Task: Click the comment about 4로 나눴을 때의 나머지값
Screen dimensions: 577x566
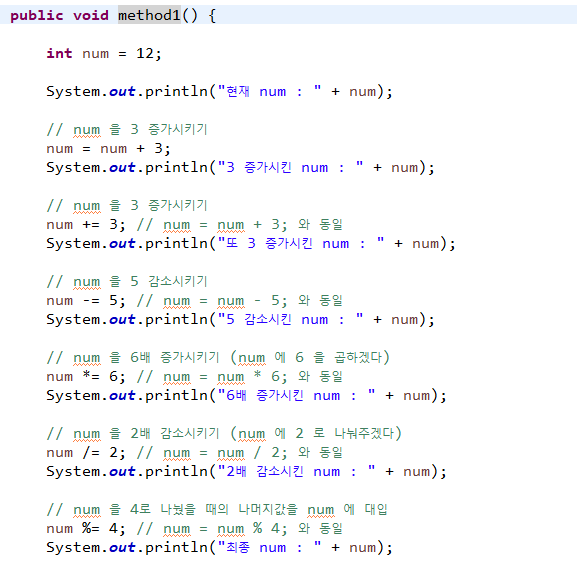Action: point(217,510)
